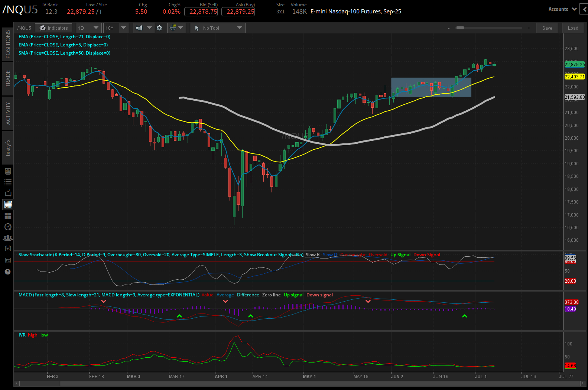This screenshot has height=390, width=588.
Task: Zoom out with the minus button
Action: [449, 28]
